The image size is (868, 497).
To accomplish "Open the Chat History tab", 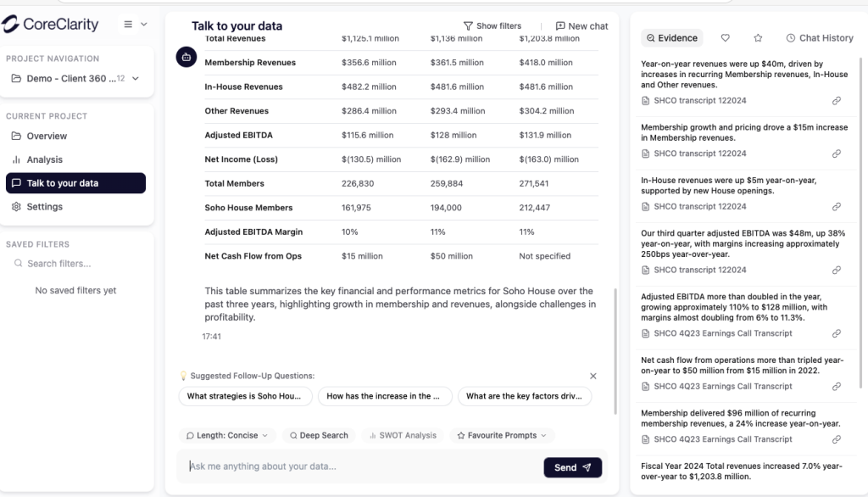I will [x=819, y=38].
